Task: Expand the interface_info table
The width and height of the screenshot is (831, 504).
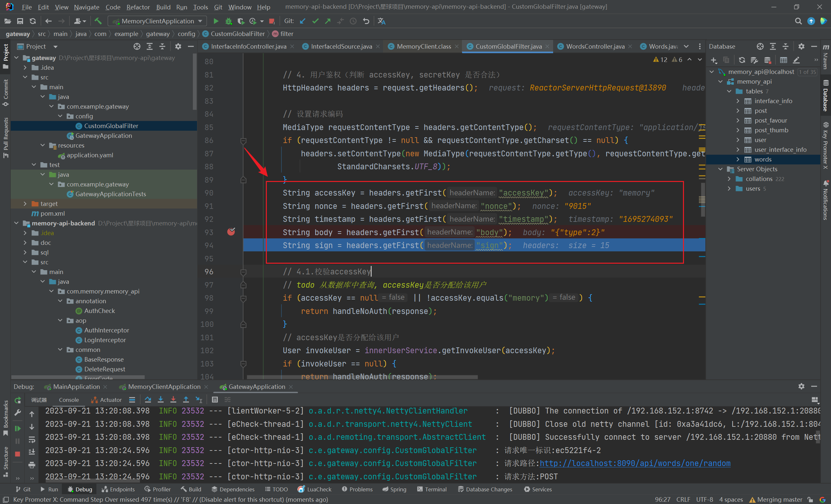Action: 738,101
